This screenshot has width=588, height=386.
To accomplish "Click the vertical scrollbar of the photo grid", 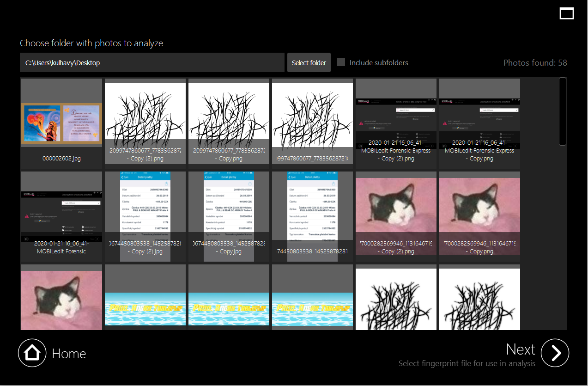I will tap(562, 111).
